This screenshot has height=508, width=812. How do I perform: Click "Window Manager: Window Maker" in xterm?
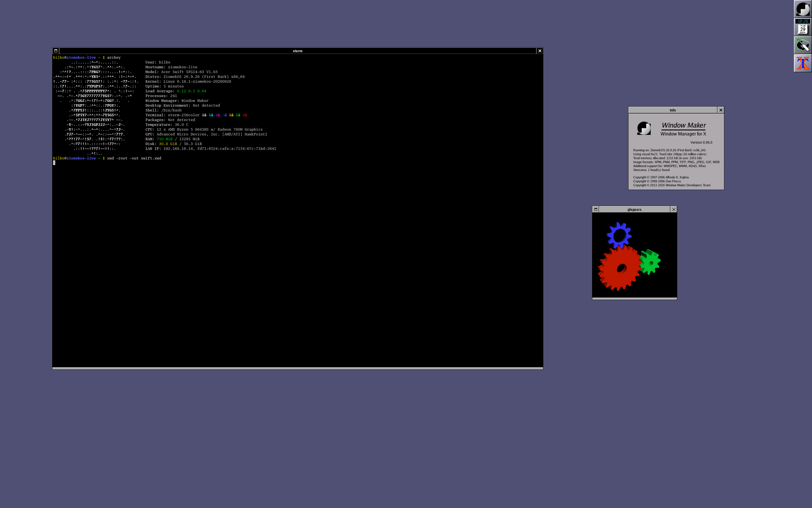click(x=177, y=100)
